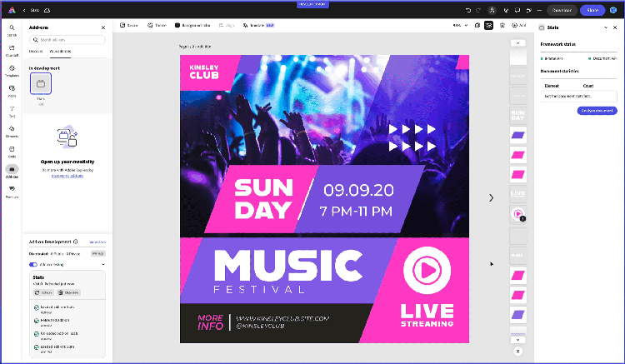Expand the Add-on testing section chevron
625x364 pixels.
102,264
